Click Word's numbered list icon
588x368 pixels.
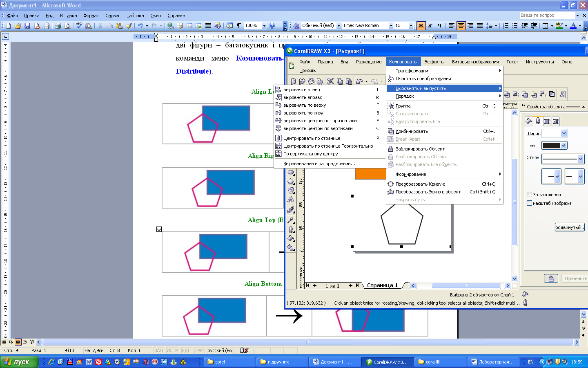(506, 26)
